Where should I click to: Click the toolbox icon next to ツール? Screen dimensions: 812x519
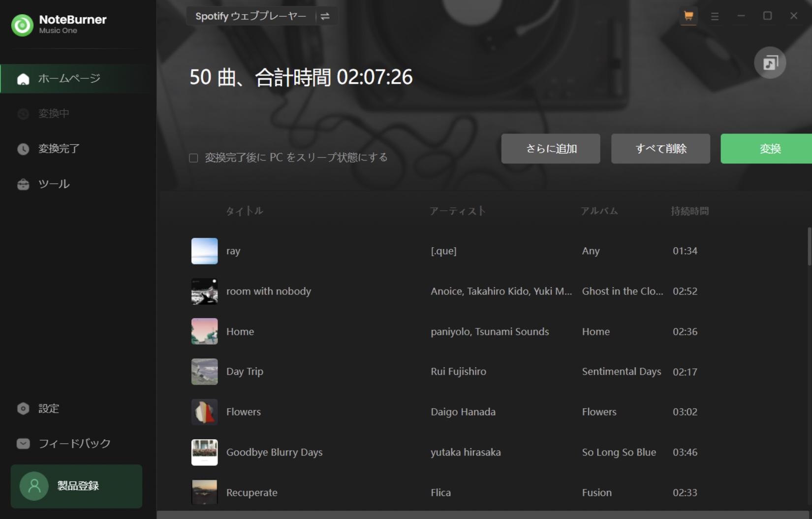23,184
